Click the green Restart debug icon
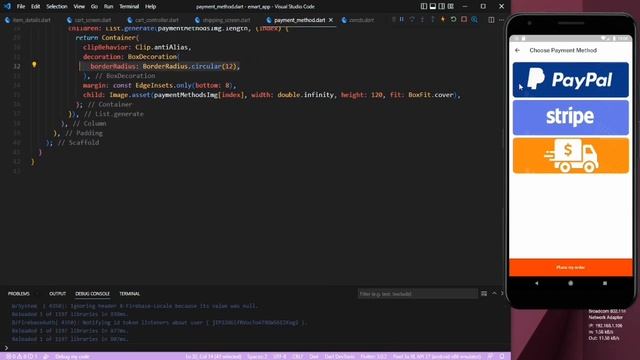 tap(453, 20)
